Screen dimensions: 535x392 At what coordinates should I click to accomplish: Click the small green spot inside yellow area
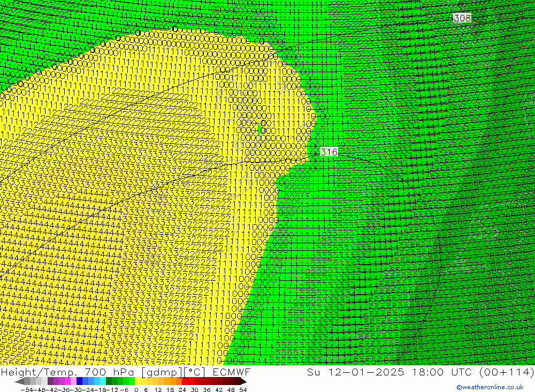tap(259, 128)
